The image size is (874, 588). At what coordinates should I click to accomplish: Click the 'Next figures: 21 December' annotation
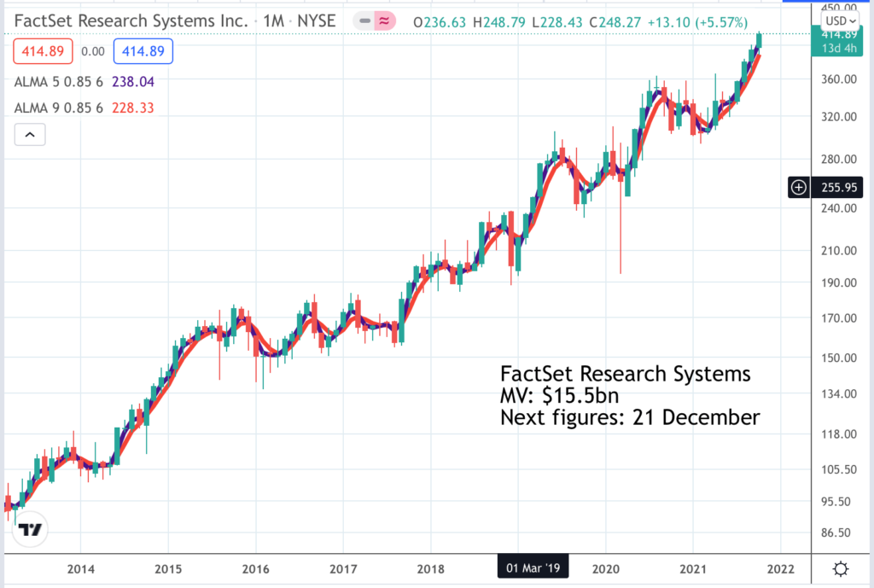[x=630, y=417]
